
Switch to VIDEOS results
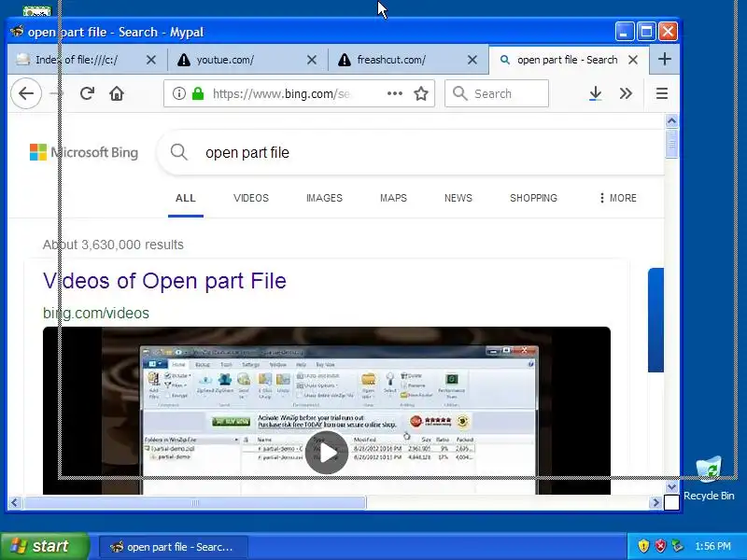251,198
